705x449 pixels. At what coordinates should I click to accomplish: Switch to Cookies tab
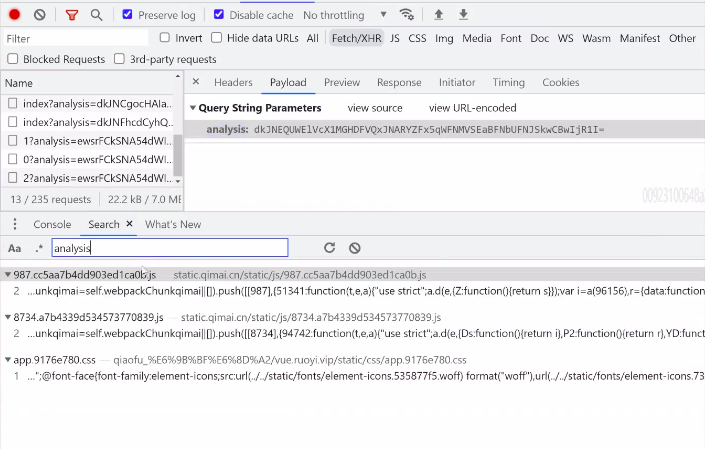561,82
